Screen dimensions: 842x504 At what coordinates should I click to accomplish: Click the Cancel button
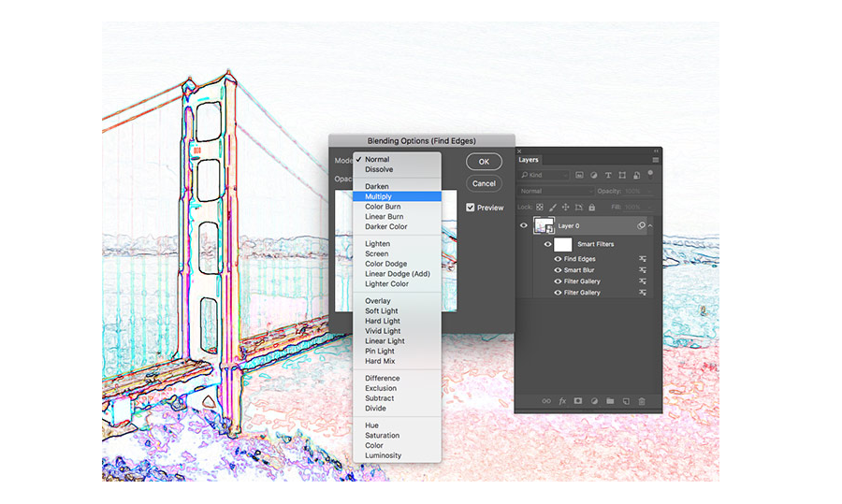[484, 183]
